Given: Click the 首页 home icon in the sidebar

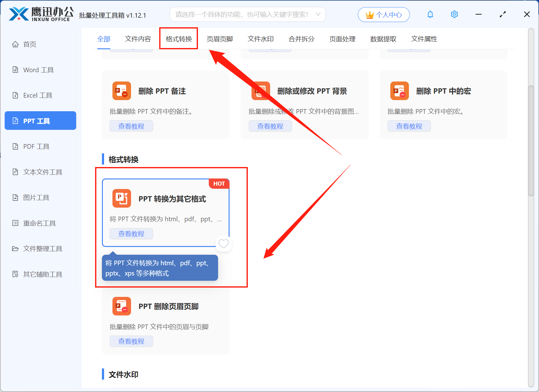Looking at the screenshot, I should pyautogui.click(x=15, y=44).
